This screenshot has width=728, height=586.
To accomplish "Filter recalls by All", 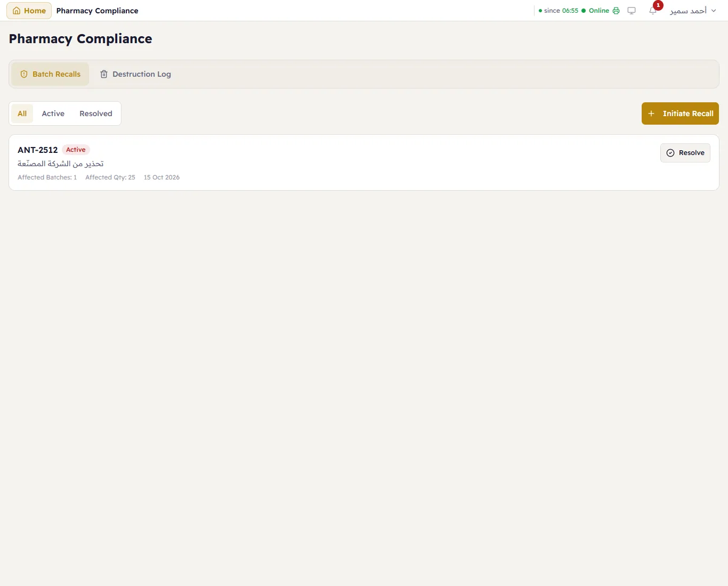I will 22,113.
